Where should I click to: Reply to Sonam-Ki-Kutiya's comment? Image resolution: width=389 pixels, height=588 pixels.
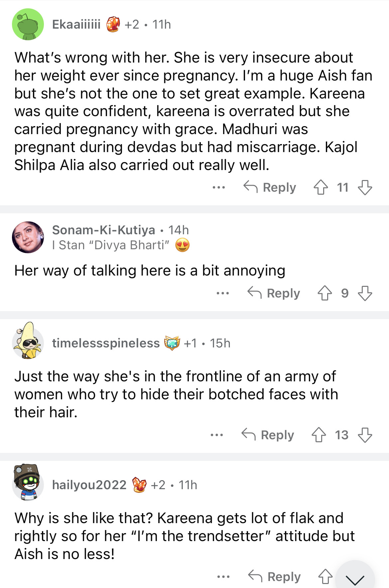[274, 293]
